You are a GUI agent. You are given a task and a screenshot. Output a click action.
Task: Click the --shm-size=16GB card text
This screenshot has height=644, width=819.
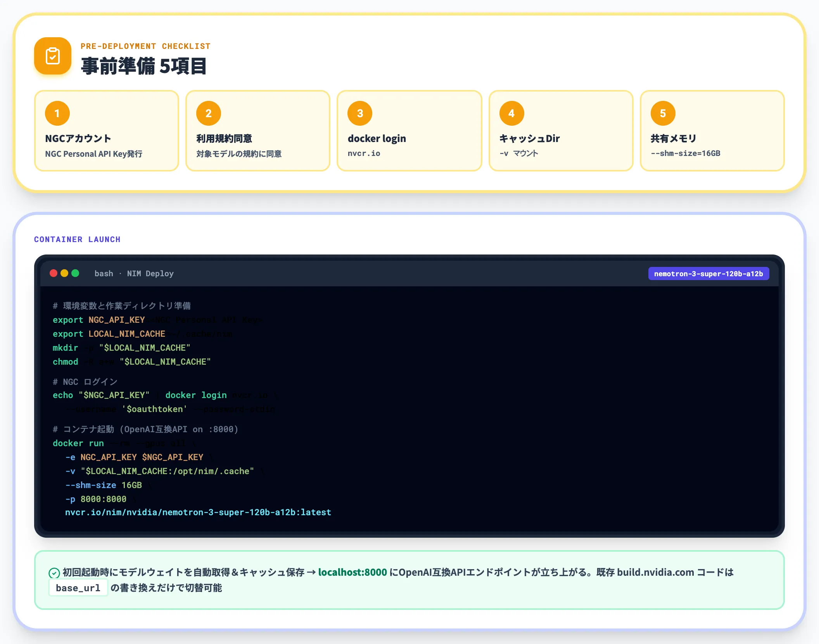pos(686,153)
